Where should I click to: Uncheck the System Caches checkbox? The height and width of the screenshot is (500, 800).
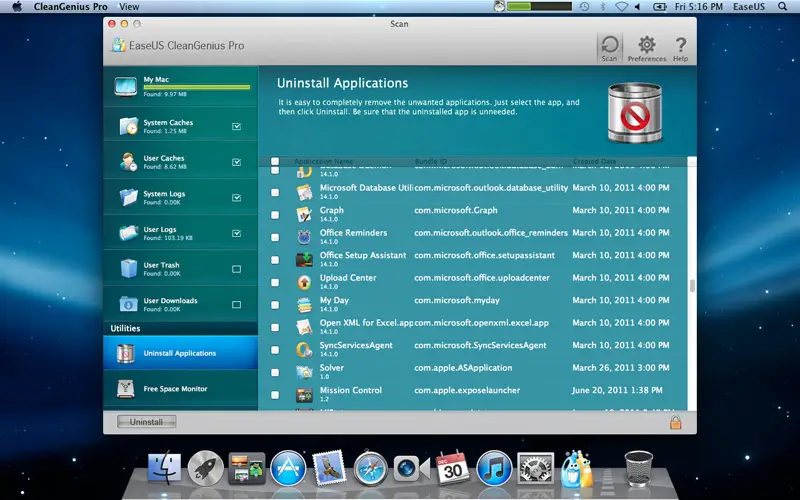click(236, 127)
